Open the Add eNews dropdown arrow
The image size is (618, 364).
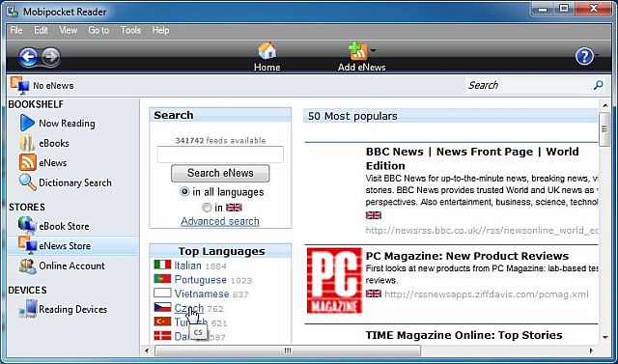[x=373, y=50]
